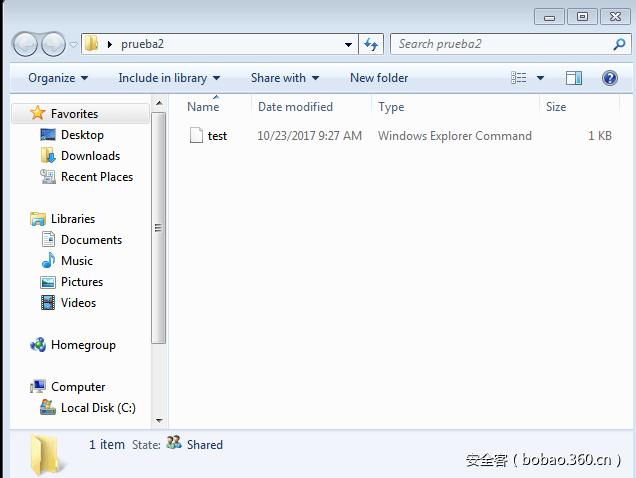Click the Back navigation arrow button

[x=26, y=44]
